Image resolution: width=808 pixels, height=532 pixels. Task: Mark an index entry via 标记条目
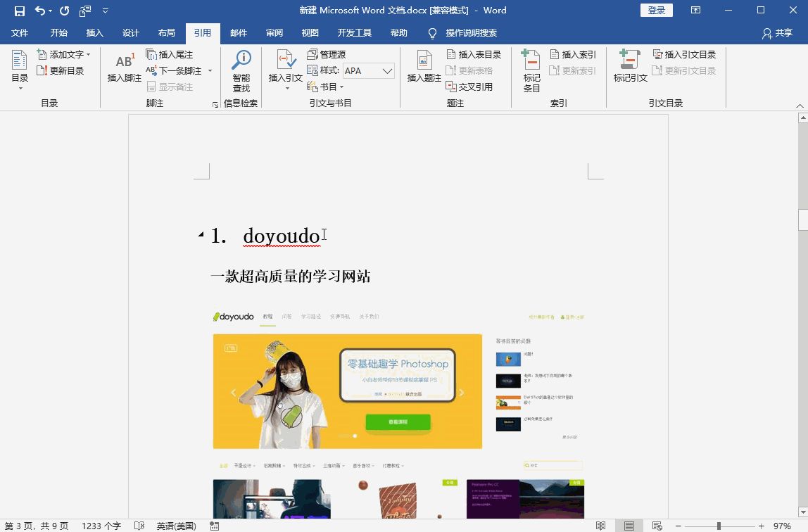pyautogui.click(x=530, y=68)
